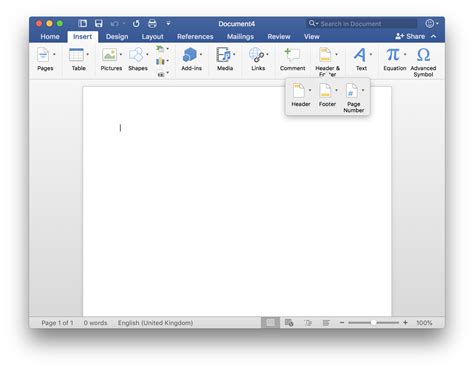
Task: Choose Footer in the popup panel
Action: [325, 91]
